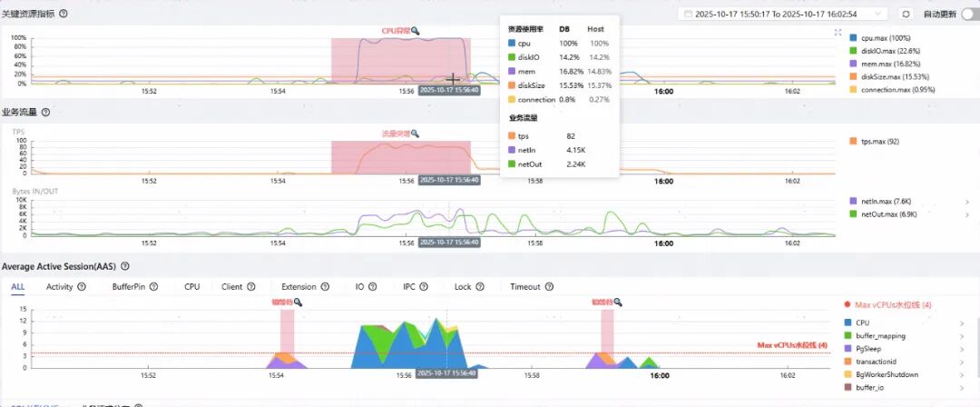Image resolution: width=980 pixels, height=407 pixels.
Task: Select the ALL tab in AAS
Action: pyautogui.click(x=18, y=287)
